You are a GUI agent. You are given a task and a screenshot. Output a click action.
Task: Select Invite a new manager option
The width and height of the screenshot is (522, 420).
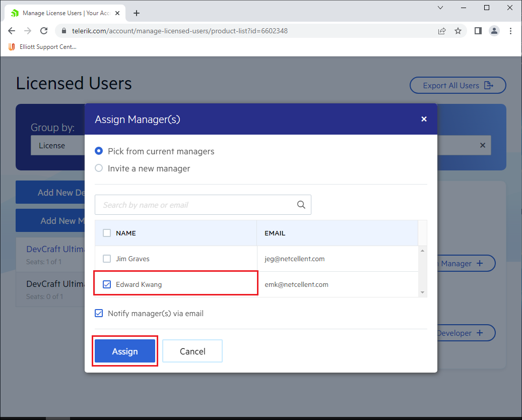click(x=99, y=168)
